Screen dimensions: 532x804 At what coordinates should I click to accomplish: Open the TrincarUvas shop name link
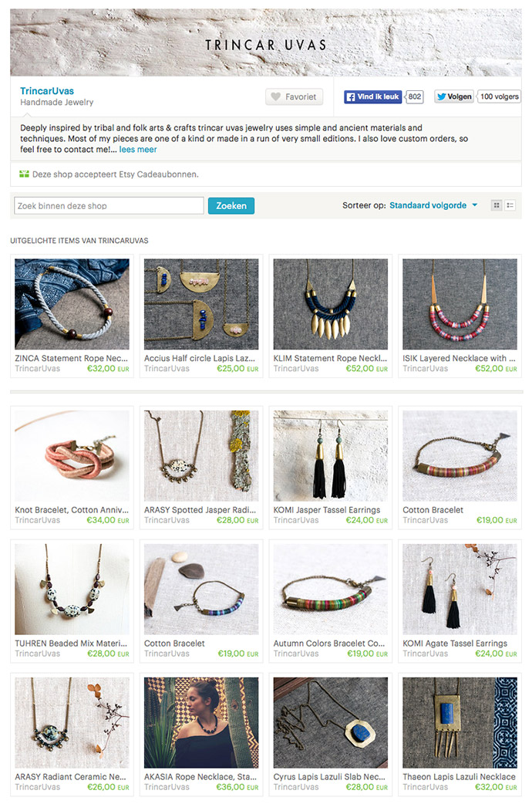click(x=46, y=91)
